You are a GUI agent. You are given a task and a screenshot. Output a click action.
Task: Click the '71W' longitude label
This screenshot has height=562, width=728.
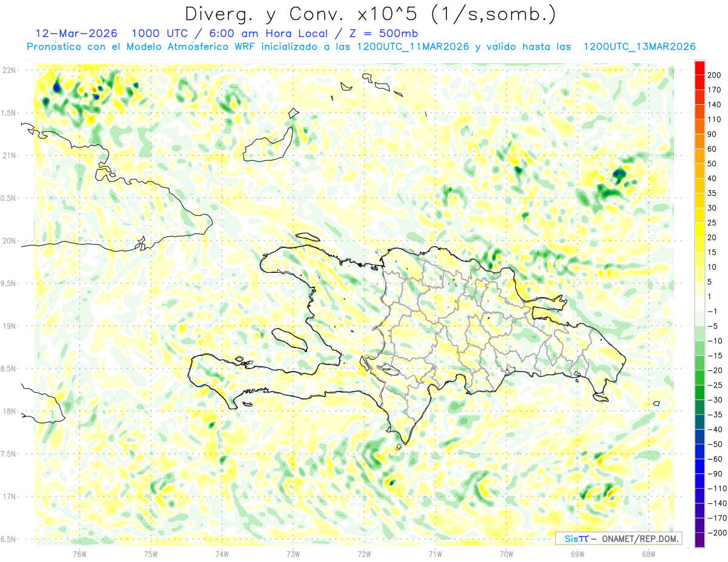tap(435, 554)
